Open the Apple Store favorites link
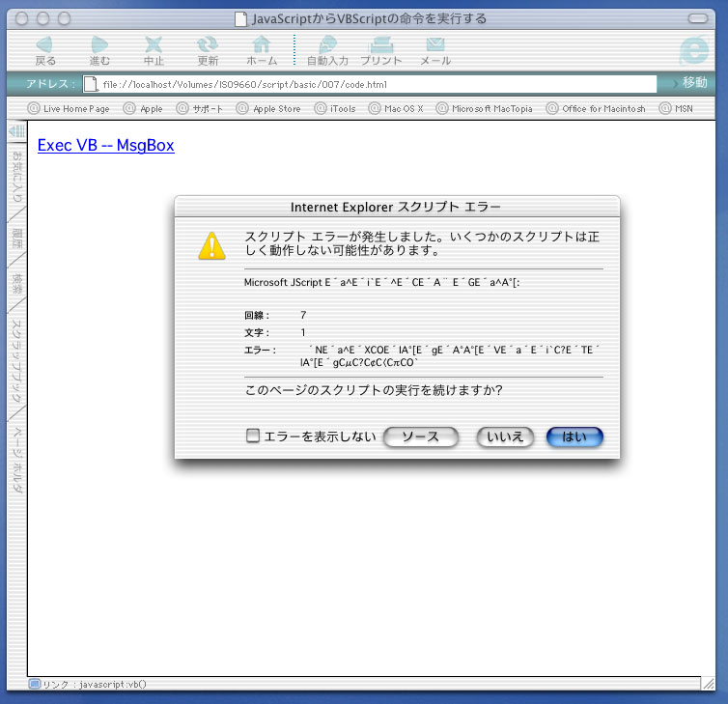The width and height of the screenshot is (728, 704). pyautogui.click(x=268, y=109)
